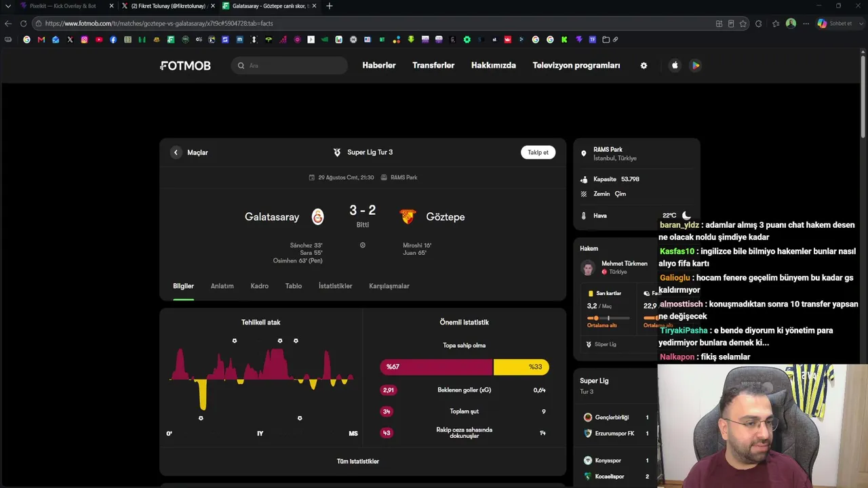Open the YouTube bookmark icon

click(x=99, y=39)
